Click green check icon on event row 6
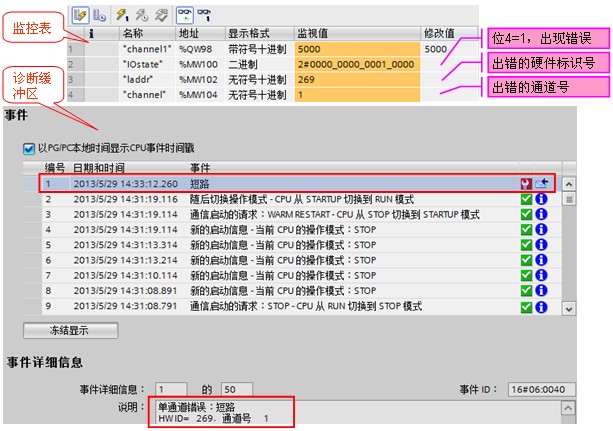 tap(526, 260)
